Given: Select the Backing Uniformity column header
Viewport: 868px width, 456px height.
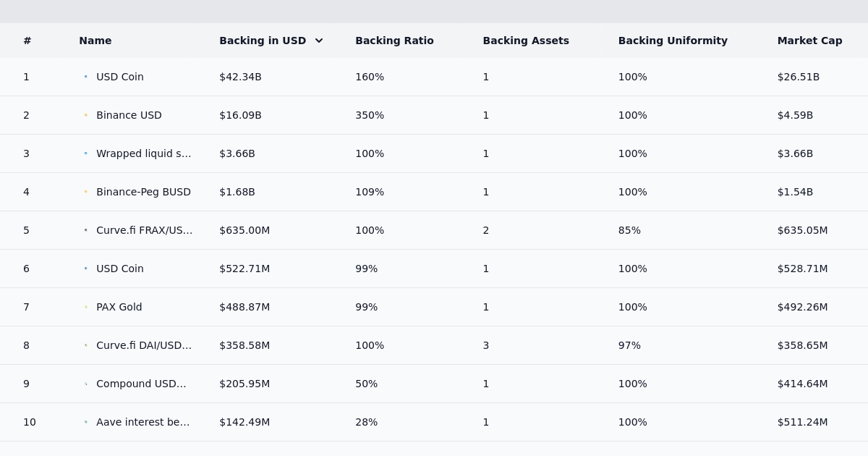Looking at the screenshot, I should point(673,41).
